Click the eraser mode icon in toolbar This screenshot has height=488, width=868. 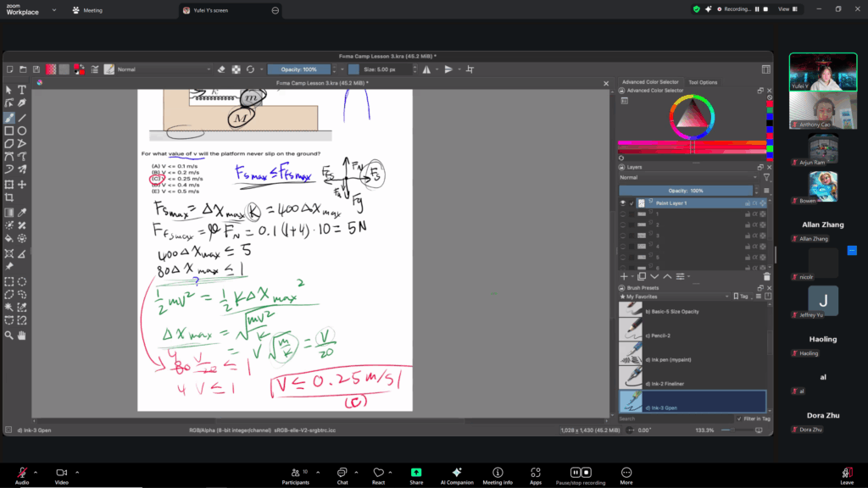click(x=221, y=69)
